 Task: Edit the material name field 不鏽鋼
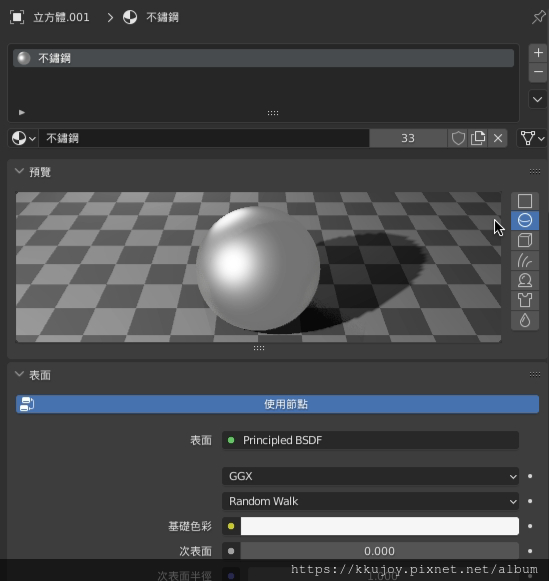tap(204, 139)
